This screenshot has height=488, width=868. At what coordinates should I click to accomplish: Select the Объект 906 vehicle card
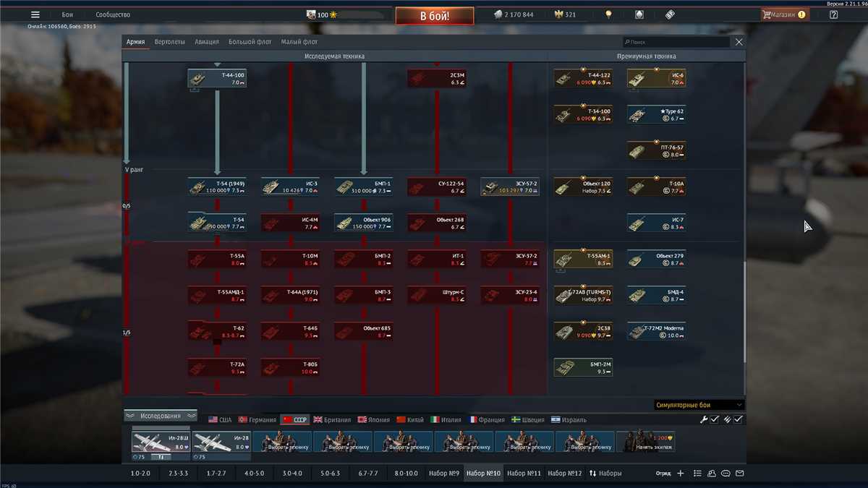(x=363, y=223)
